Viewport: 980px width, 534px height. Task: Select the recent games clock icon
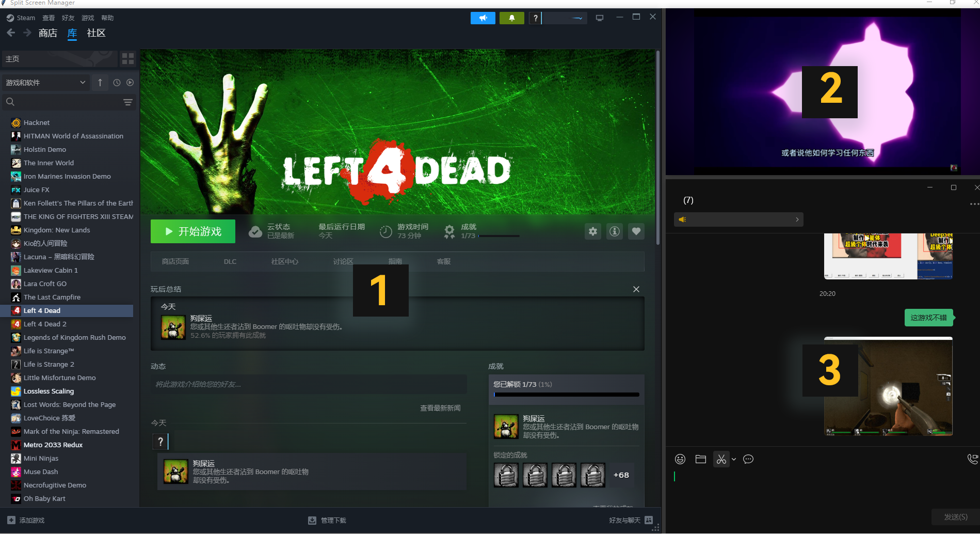[116, 82]
